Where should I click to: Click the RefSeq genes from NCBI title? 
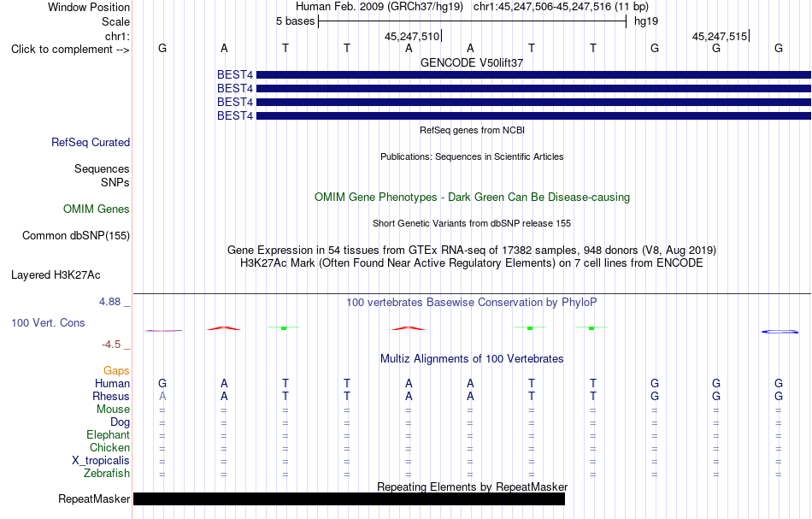pyautogui.click(x=473, y=131)
